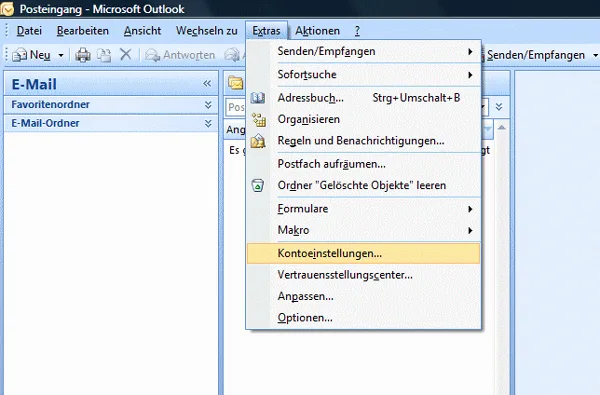Open Optionen... in the Extras menu
Viewport: 600px width, 395px height.
[x=364, y=318]
